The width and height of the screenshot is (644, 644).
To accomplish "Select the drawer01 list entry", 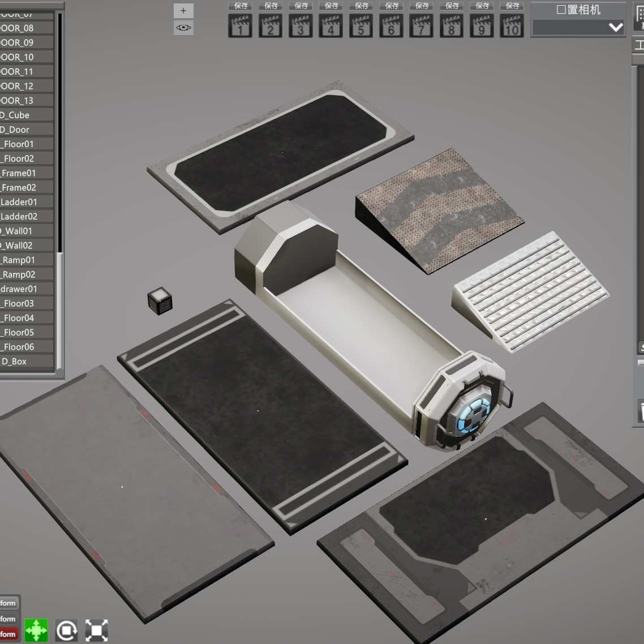I will [x=27, y=289].
